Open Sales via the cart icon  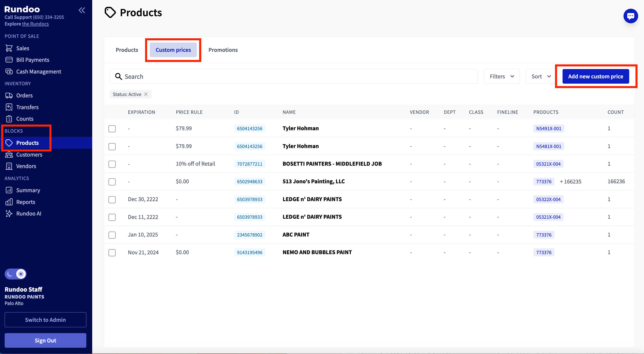pyautogui.click(x=9, y=48)
